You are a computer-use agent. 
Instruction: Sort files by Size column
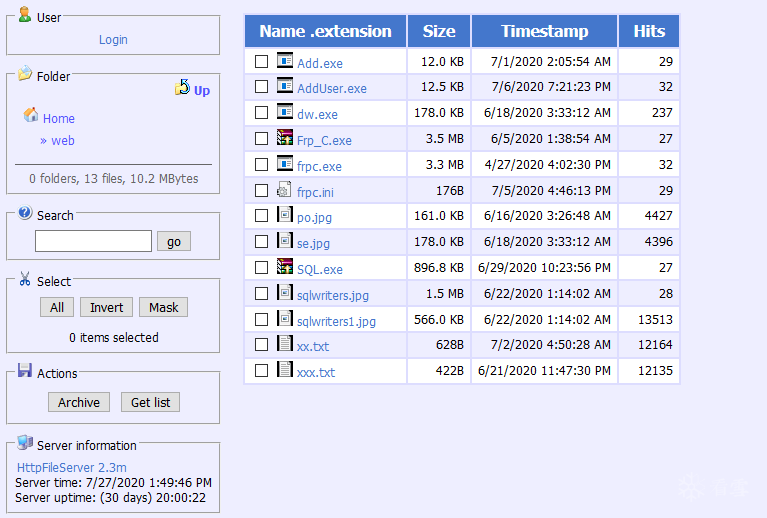click(439, 31)
